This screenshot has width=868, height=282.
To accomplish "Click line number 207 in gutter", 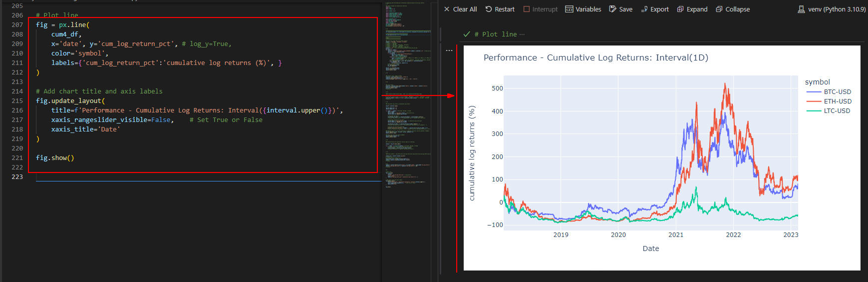I will [17, 24].
